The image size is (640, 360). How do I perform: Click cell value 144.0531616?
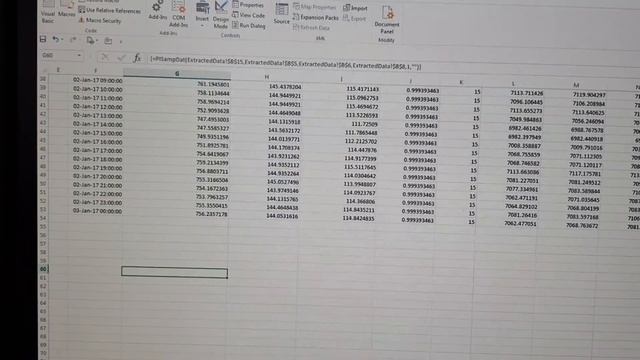[x=282, y=216]
